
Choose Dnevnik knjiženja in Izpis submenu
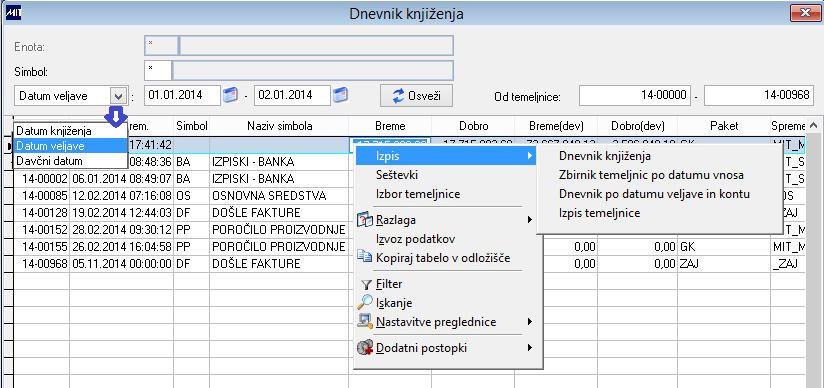tap(659, 156)
